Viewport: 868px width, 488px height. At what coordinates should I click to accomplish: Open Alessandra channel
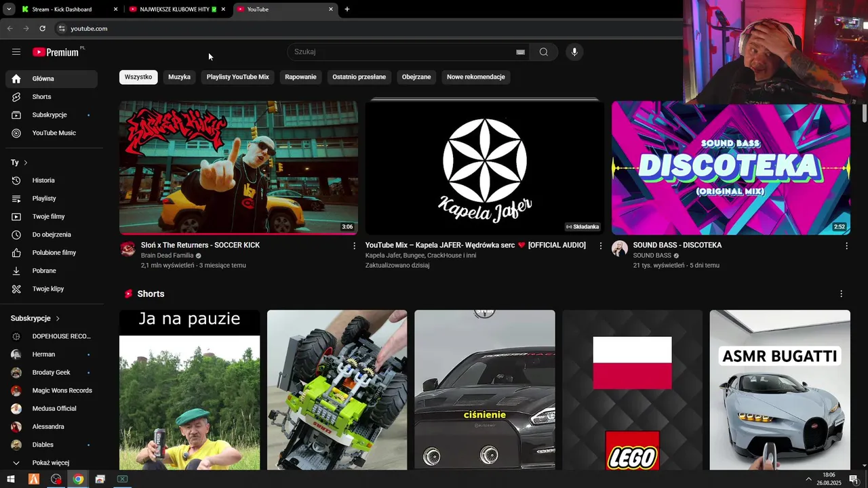(x=52, y=427)
